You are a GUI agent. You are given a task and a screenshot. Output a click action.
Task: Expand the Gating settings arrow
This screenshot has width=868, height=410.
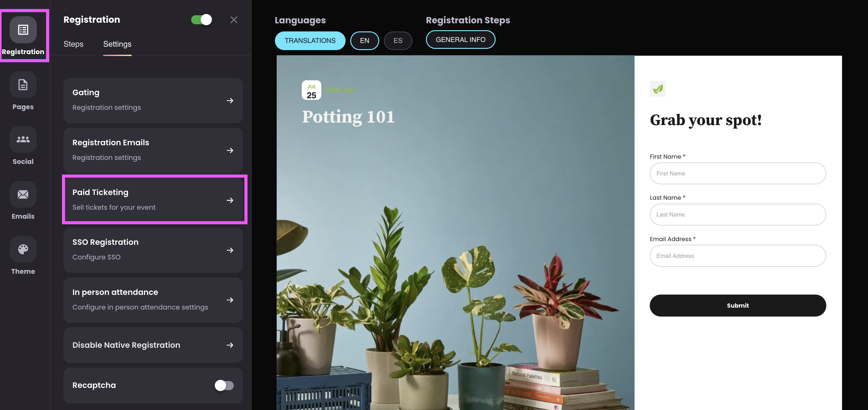(230, 101)
